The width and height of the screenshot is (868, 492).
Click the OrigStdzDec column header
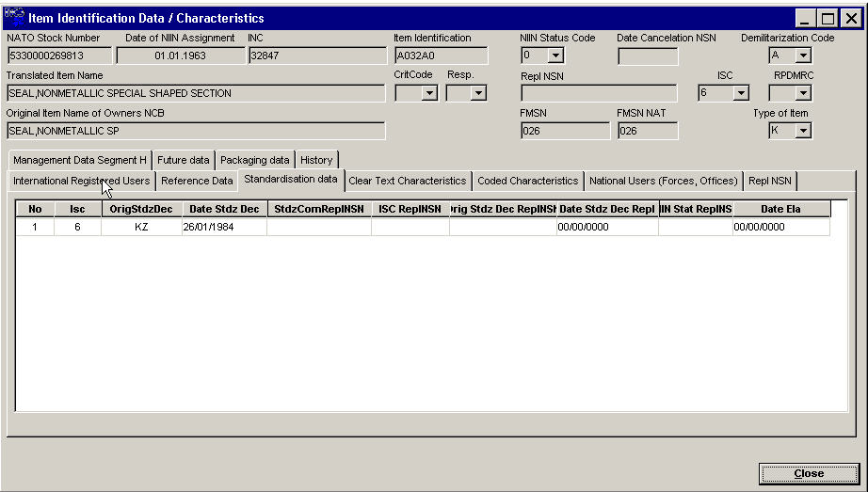[142, 209]
